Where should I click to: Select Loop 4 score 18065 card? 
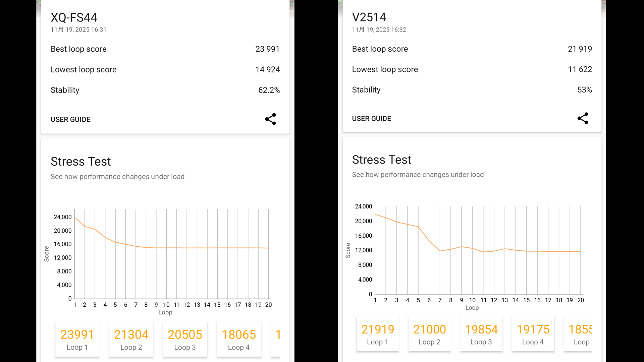[238, 339]
